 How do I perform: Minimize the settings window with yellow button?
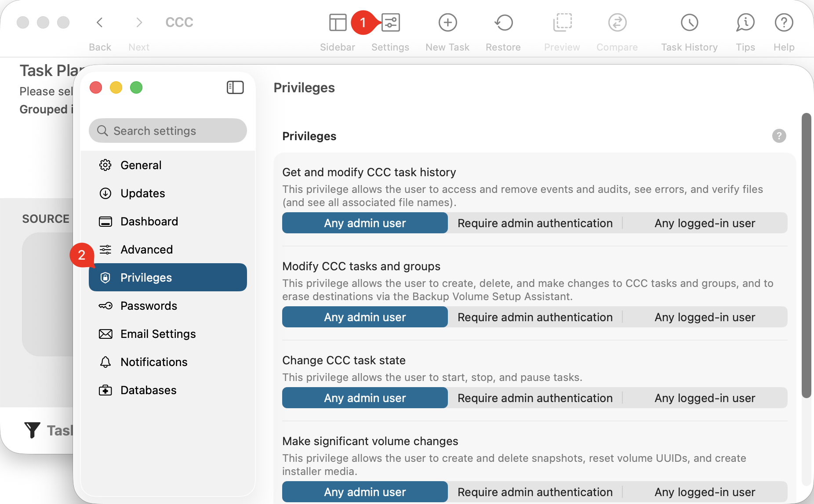pyautogui.click(x=116, y=87)
